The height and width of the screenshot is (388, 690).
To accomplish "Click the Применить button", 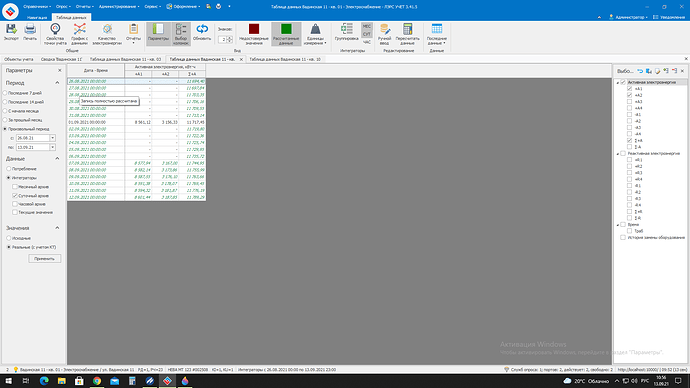I will pos(44,259).
